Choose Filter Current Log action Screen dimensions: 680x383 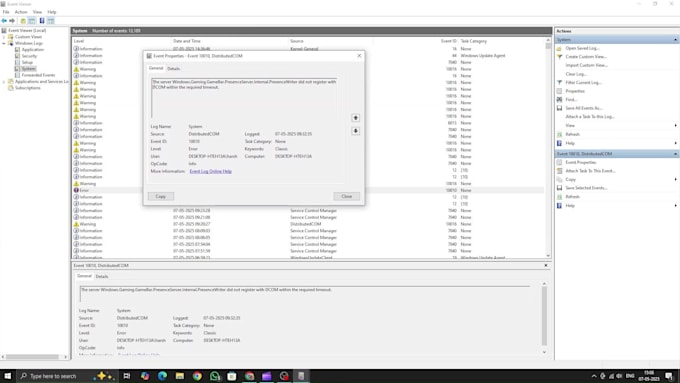(583, 82)
